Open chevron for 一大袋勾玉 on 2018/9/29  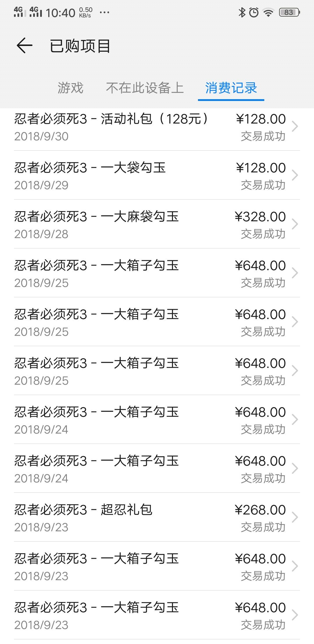coord(295,175)
